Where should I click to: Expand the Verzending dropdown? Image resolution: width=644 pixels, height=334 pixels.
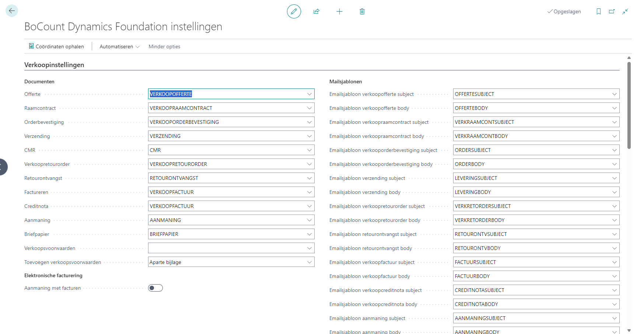click(309, 136)
